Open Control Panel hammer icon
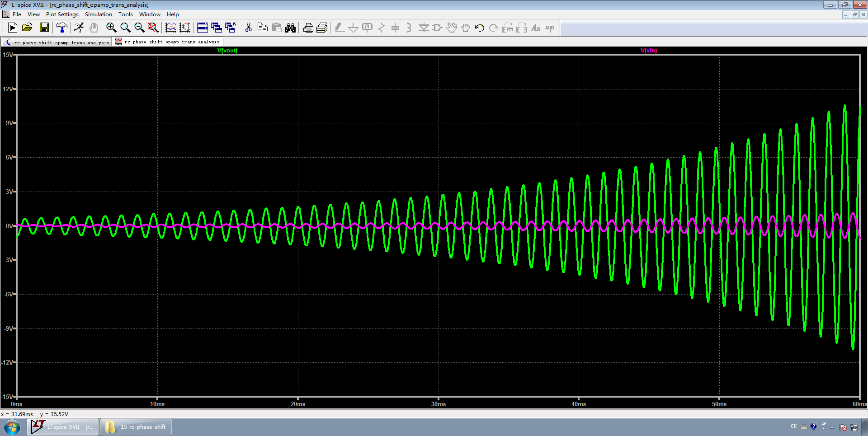 61,28
